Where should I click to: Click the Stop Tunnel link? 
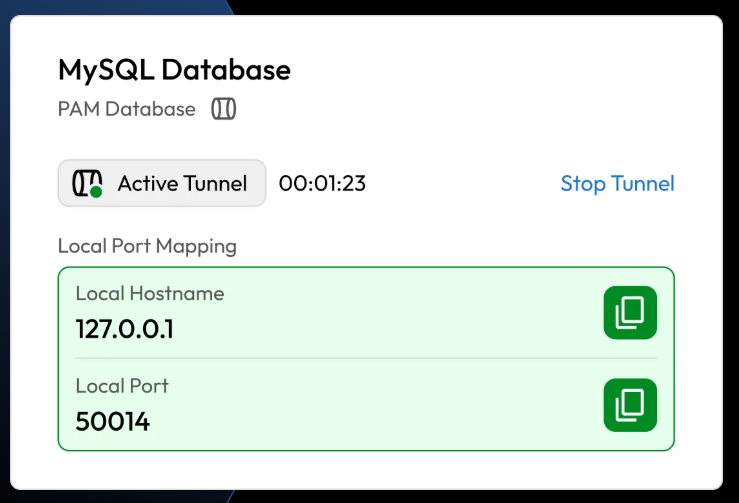point(617,183)
